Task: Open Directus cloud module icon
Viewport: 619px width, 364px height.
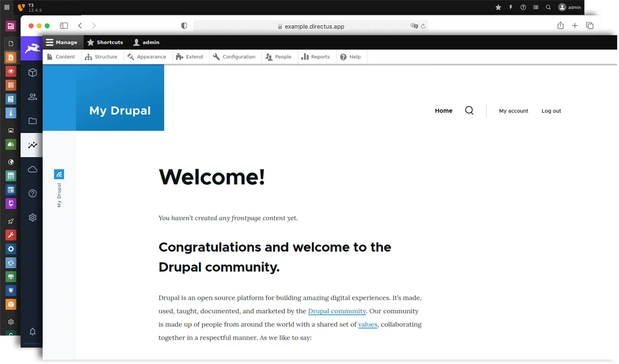Action: click(x=32, y=169)
